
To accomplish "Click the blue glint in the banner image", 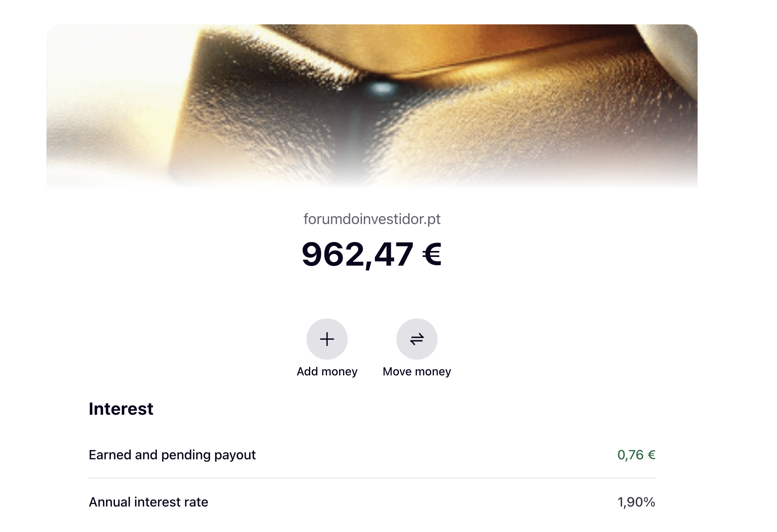I will point(382,89).
